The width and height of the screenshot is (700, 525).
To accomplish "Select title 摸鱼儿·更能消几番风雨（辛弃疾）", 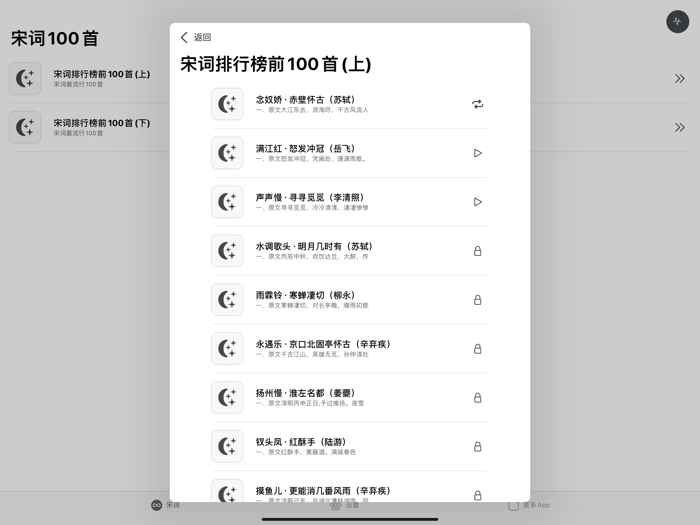I will [323, 491].
